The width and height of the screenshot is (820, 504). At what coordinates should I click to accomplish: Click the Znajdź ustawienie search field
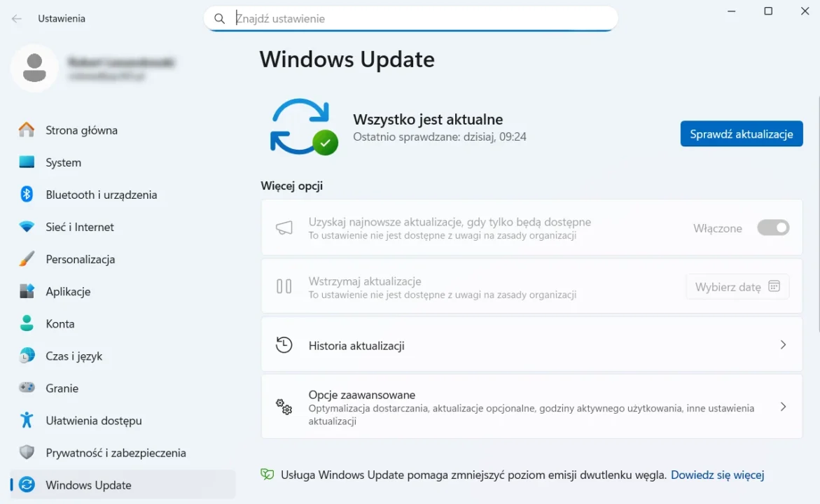411,19
